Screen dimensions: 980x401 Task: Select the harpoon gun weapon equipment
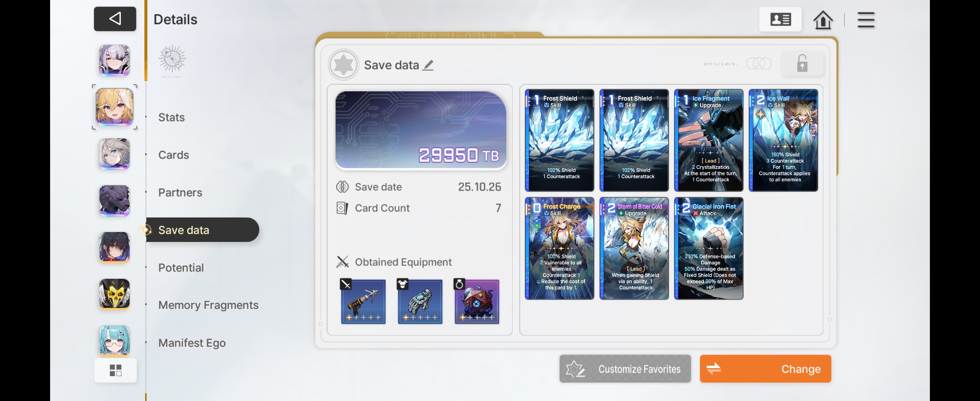tap(363, 302)
